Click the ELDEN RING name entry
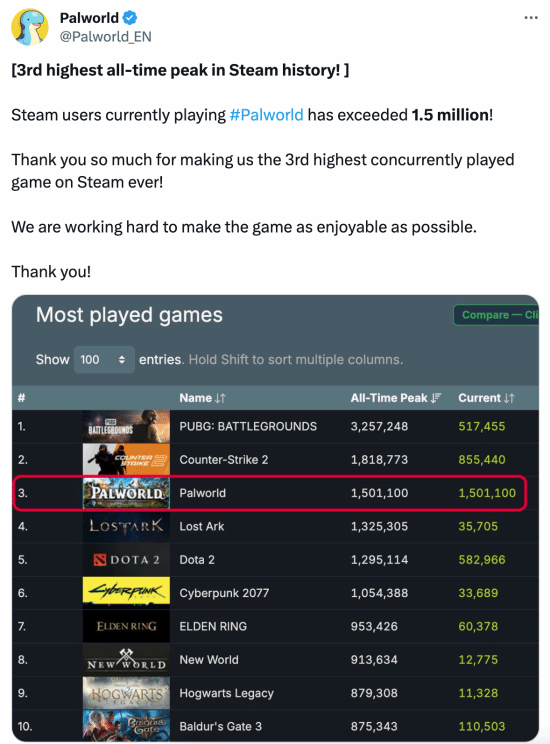 tap(213, 626)
